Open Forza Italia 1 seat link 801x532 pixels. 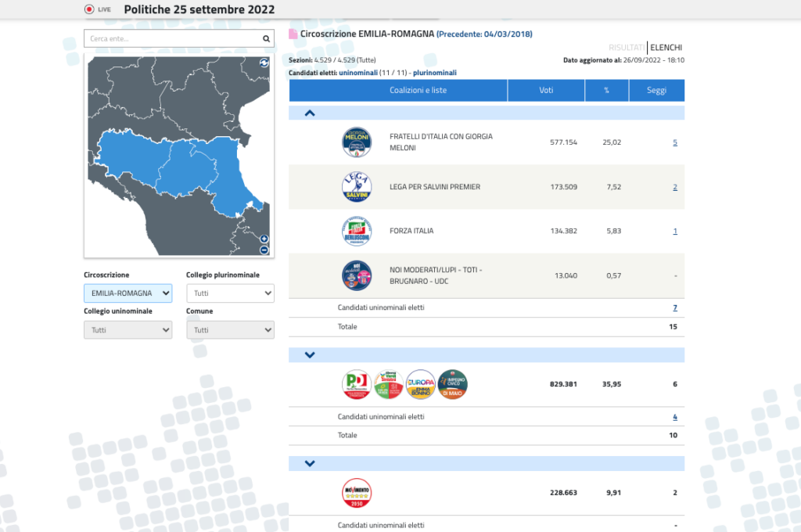click(x=675, y=231)
